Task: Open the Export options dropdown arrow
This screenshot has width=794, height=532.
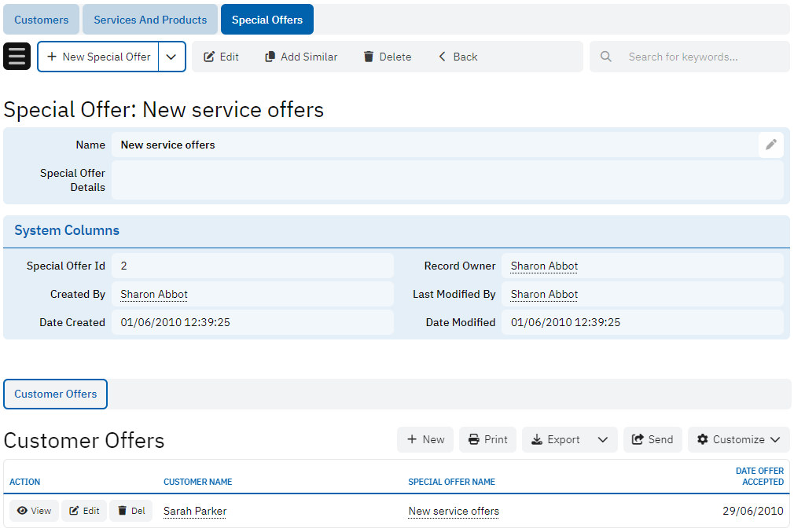Action: click(x=602, y=439)
